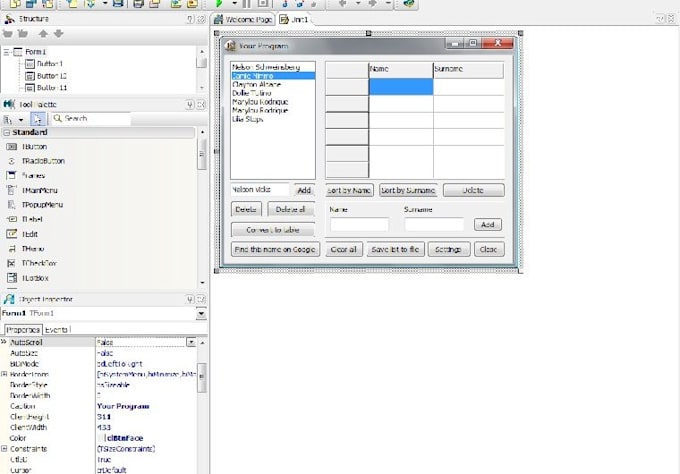Select Dollie Tulino in the list box

click(x=273, y=93)
